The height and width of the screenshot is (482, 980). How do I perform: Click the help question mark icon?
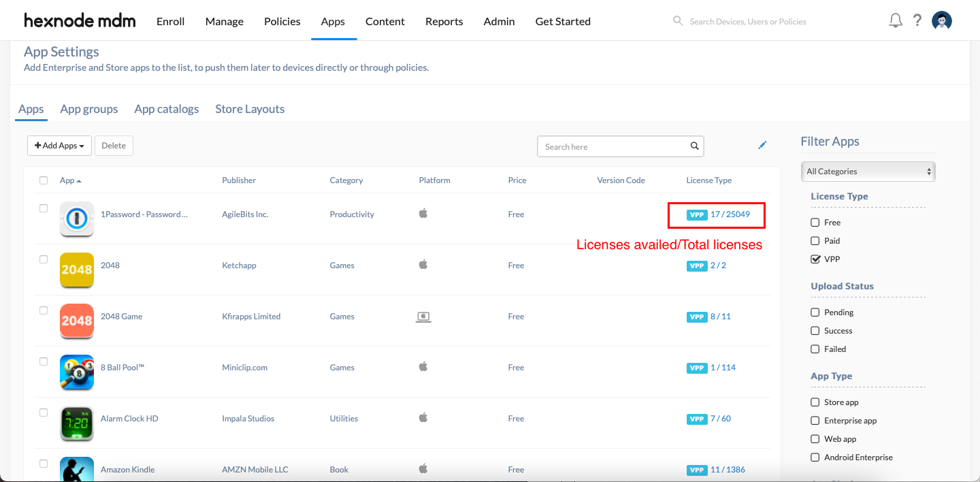917,20
